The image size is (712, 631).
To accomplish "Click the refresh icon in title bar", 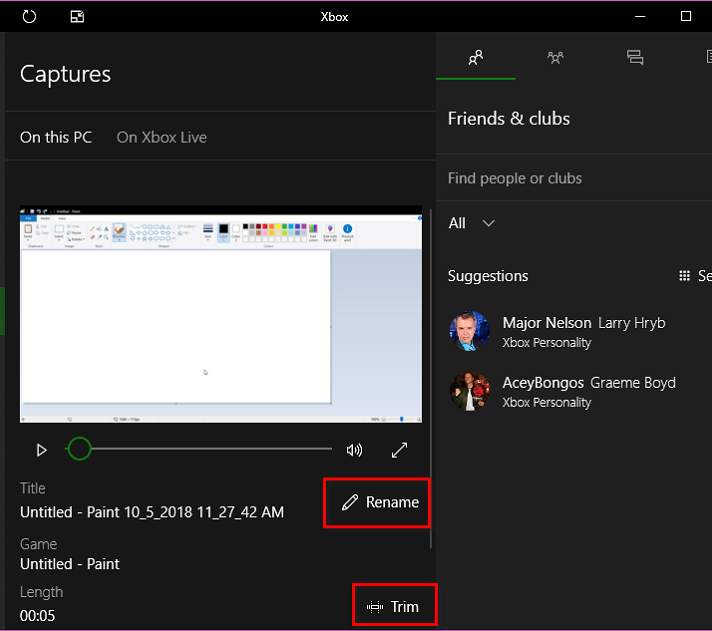I will click(30, 17).
